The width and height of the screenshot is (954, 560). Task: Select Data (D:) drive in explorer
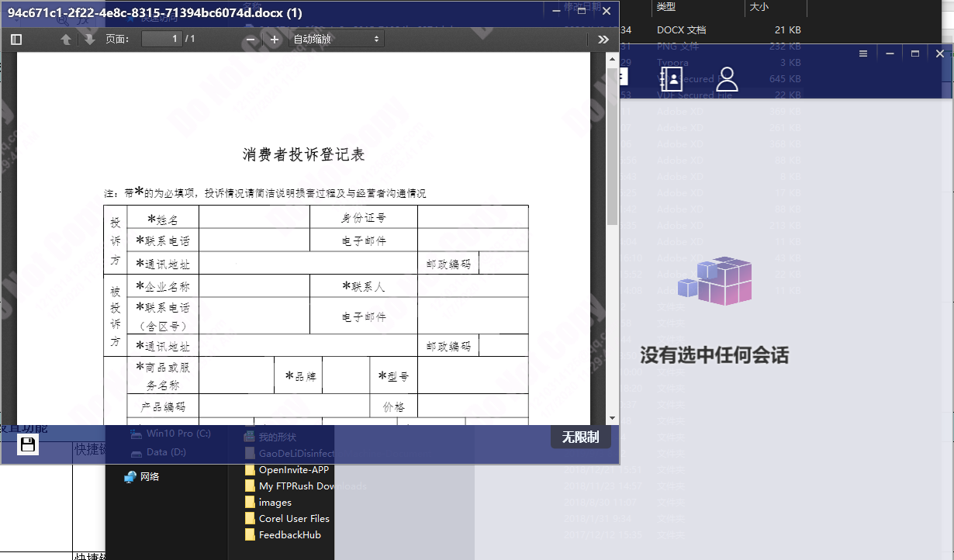[x=158, y=451]
